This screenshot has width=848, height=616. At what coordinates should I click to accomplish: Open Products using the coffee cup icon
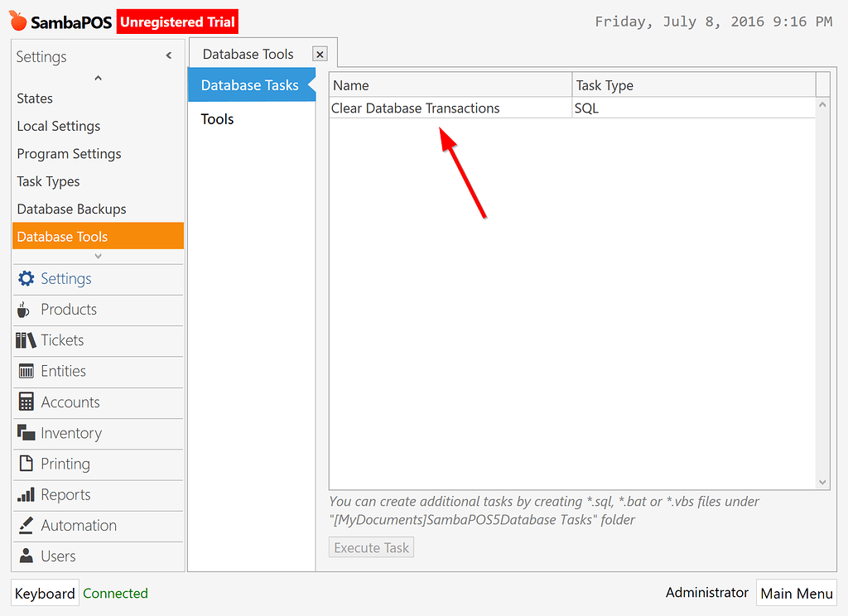[25, 310]
